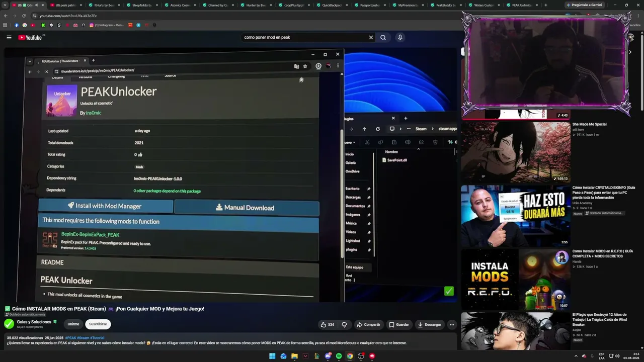644x362 pixels.
Task: Open more video actions menu
Action: [x=452, y=324]
